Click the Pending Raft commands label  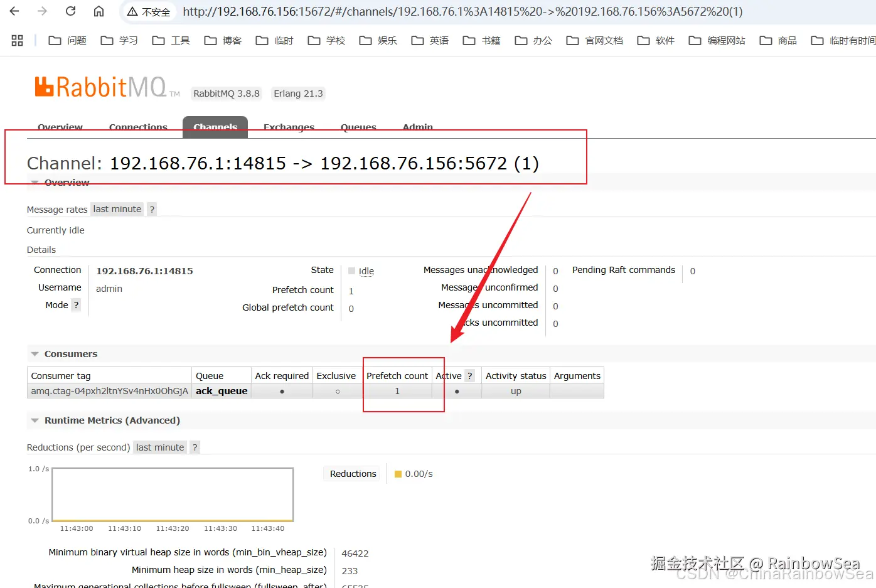pyautogui.click(x=624, y=270)
